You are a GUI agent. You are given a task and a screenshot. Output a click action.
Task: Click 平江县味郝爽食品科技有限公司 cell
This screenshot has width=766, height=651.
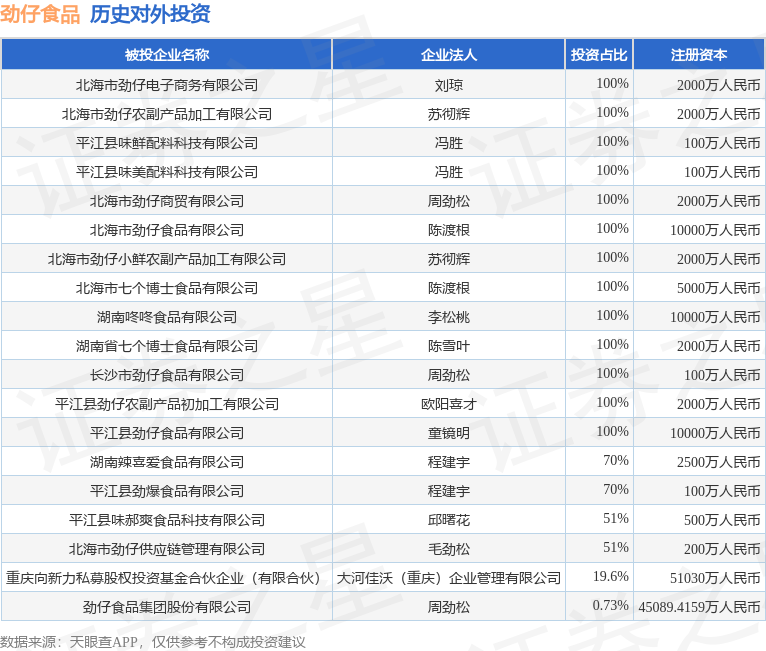pyautogui.click(x=167, y=520)
